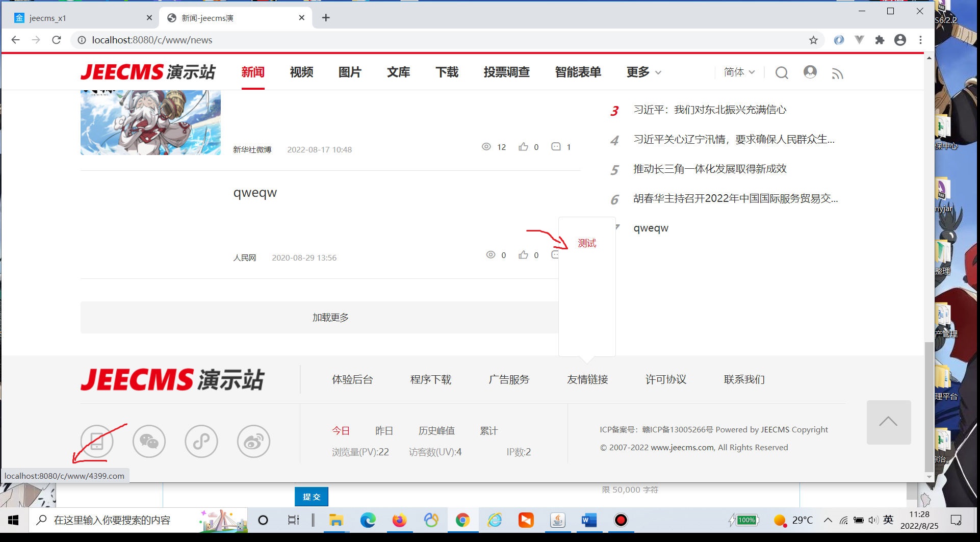Open the 测试 friendly link in popup
The image size is (980, 542).
pos(587,243)
